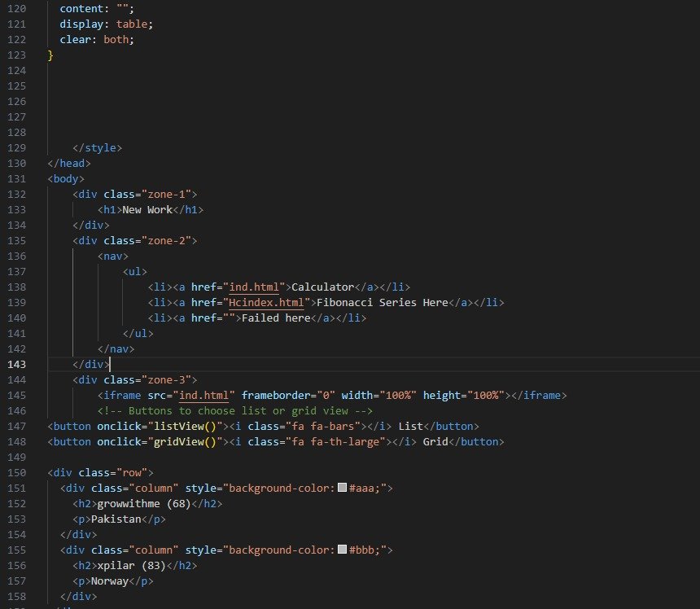This screenshot has height=609, width=700.
Task: Click the opening <body> tag
Action: coord(66,178)
